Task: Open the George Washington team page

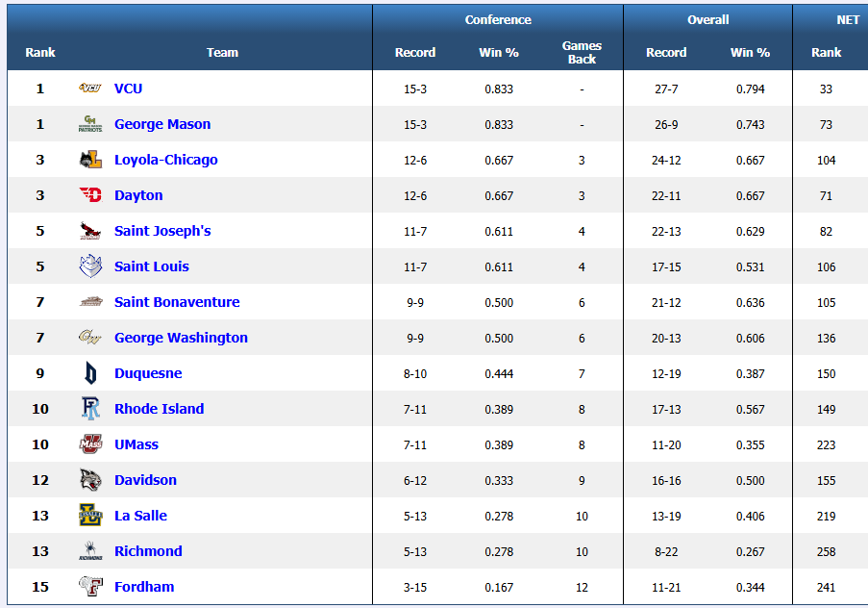Action: point(181,338)
